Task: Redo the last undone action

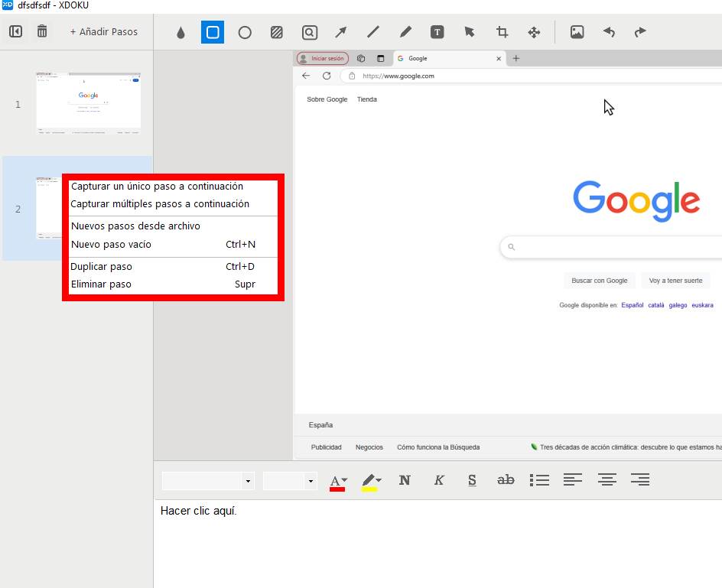Action: click(x=640, y=32)
